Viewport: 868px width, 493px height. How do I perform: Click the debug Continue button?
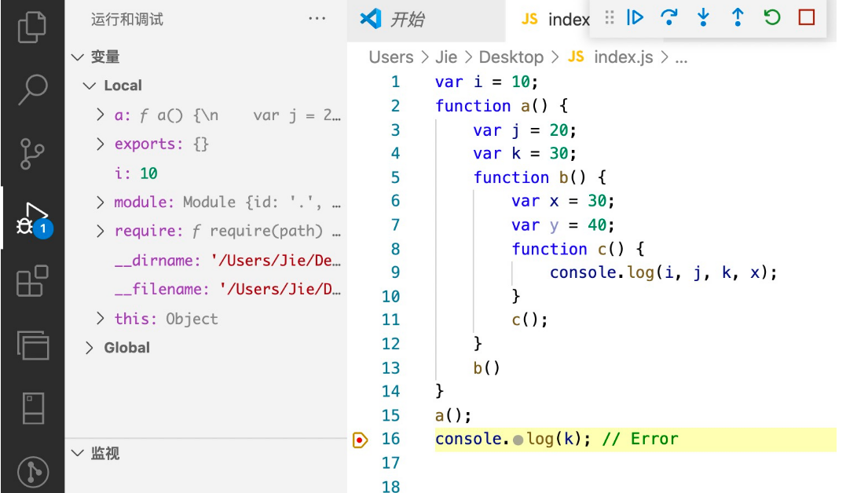635,18
